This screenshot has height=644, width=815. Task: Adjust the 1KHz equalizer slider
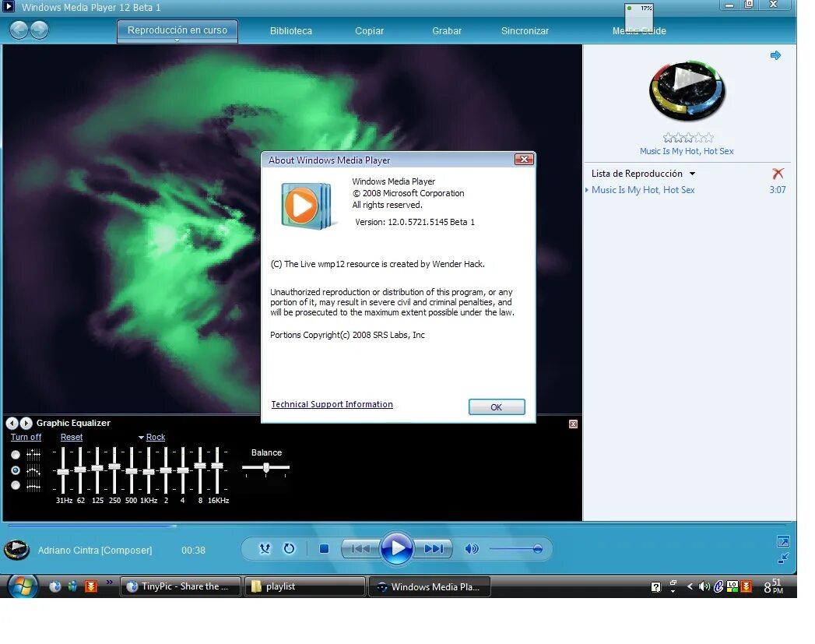pyautogui.click(x=149, y=471)
